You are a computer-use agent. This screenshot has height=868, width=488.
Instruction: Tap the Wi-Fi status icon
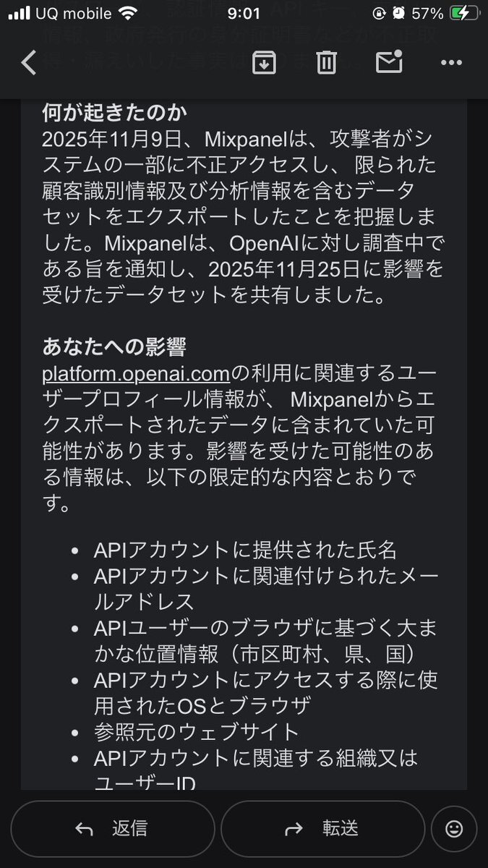point(128,14)
